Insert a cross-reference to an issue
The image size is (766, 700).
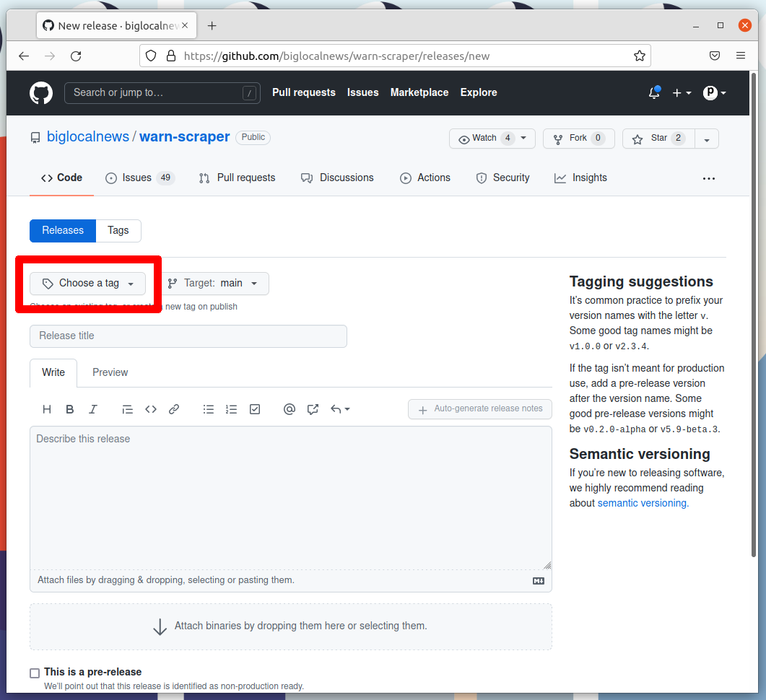(313, 409)
